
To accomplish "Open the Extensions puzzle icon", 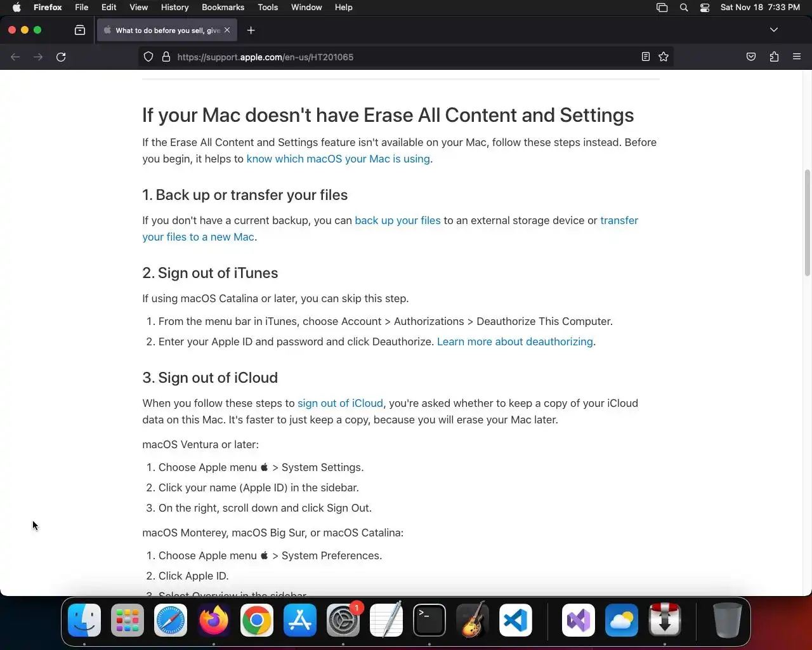I will pyautogui.click(x=774, y=57).
